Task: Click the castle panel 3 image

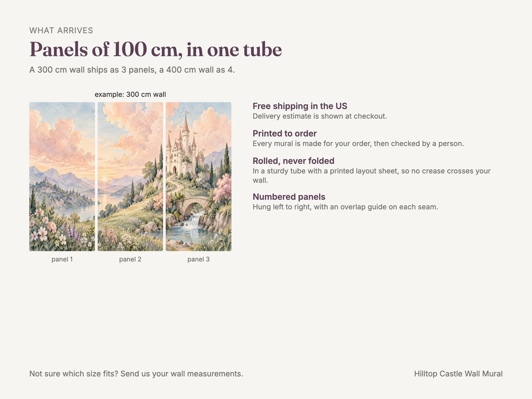Action: click(x=199, y=177)
